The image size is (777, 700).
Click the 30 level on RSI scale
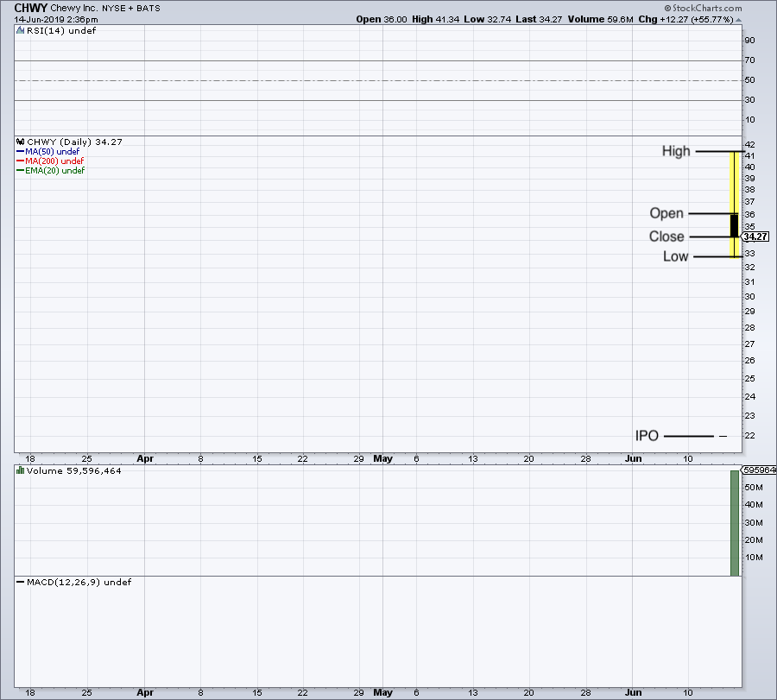click(x=749, y=100)
